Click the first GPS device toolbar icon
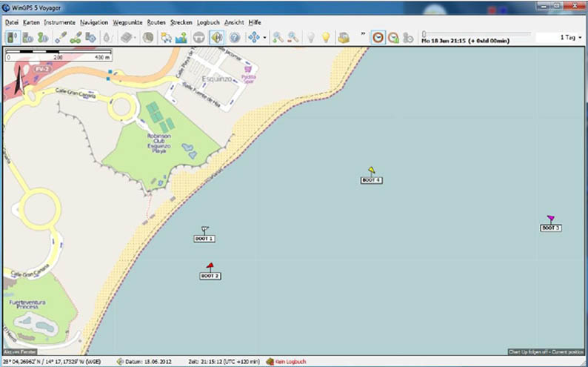The image size is (588, 367). pyautogui.click(x=12, y=37)
